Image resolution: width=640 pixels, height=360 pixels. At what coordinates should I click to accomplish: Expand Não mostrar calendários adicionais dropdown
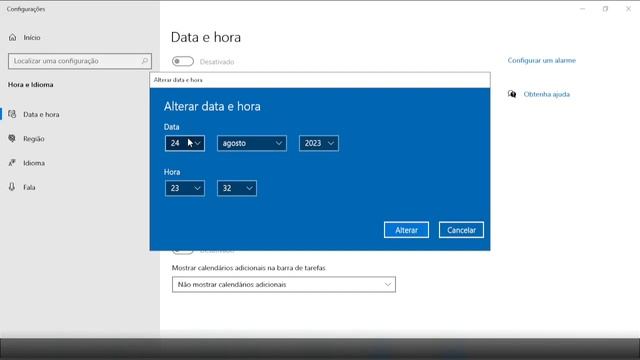click(284, 284)
